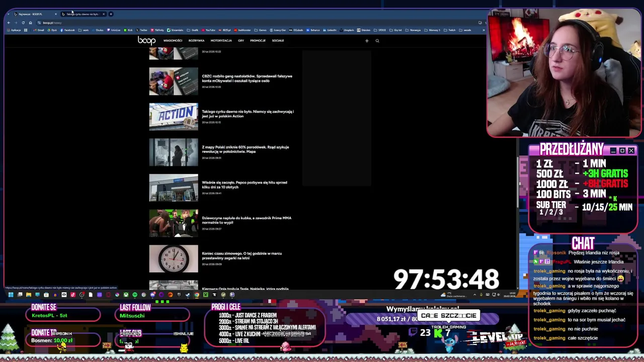Open the Twitch bookmarks folder
The height and width of the screenshot is (362, 644).
point(449,30)
